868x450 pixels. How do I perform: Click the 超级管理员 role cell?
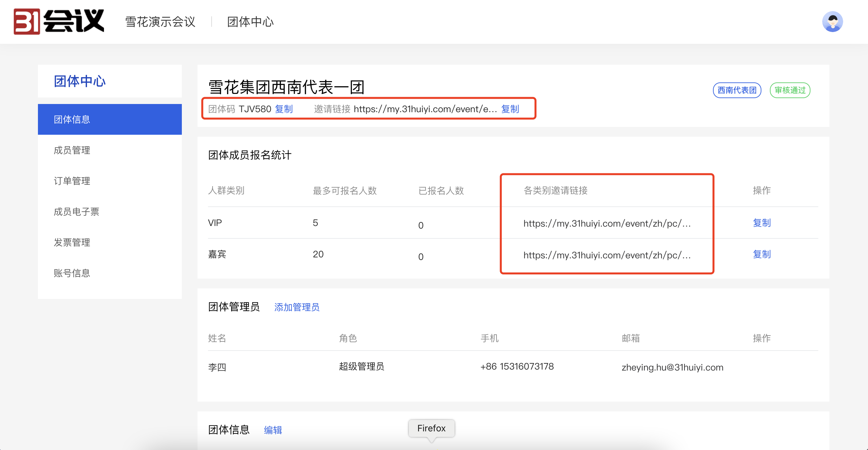[361, 366]
